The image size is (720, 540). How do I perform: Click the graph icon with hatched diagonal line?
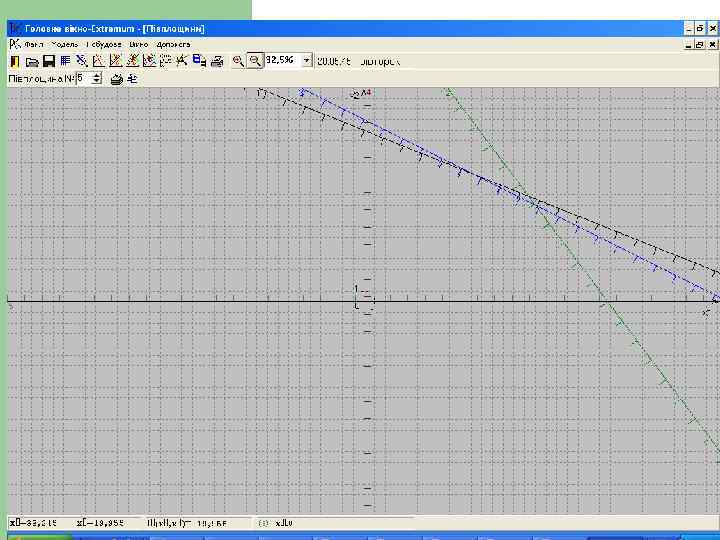pos(115,61)
